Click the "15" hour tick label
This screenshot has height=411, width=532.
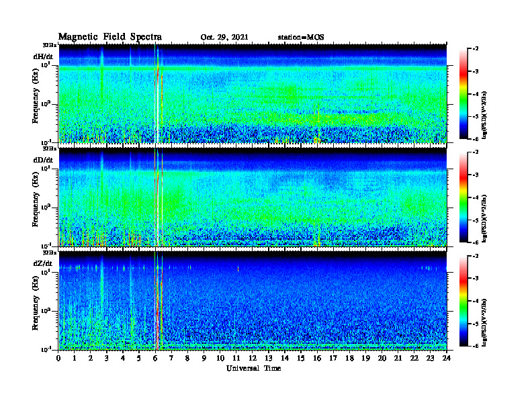point(301,359)
